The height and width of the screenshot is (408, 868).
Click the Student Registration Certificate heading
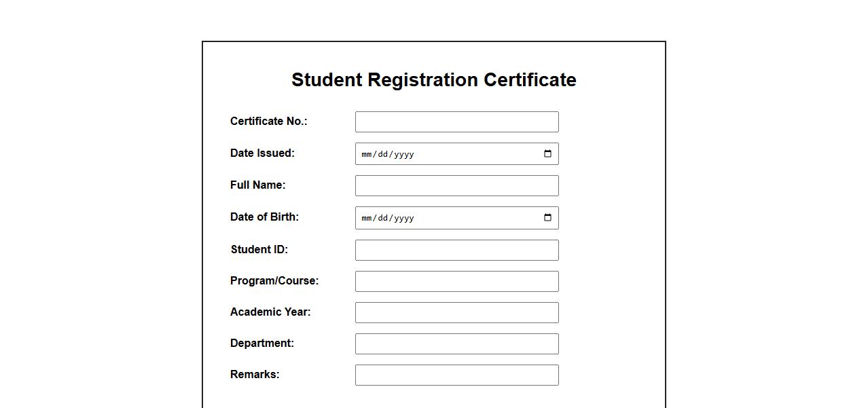[433, 79]
